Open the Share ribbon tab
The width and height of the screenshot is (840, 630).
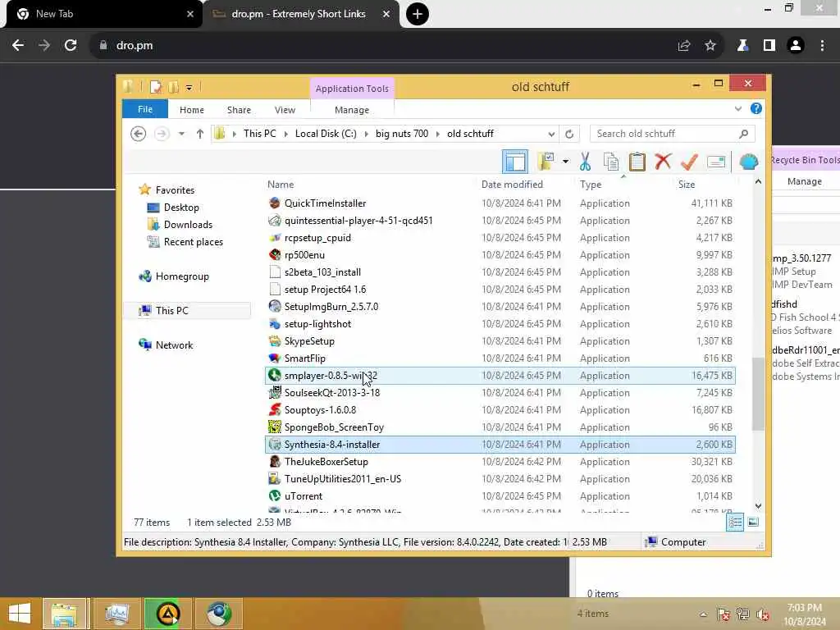coord(239,110)
